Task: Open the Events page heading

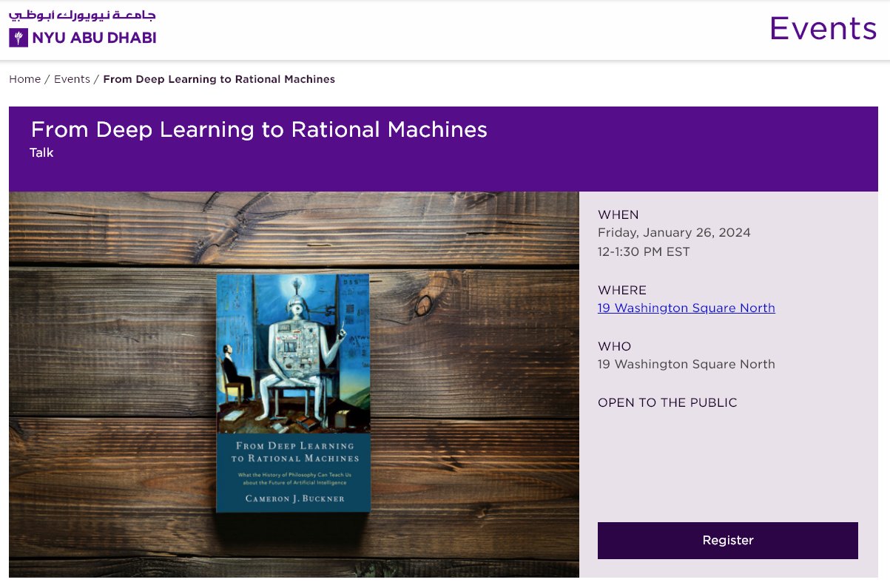Action: coord(823,29)
